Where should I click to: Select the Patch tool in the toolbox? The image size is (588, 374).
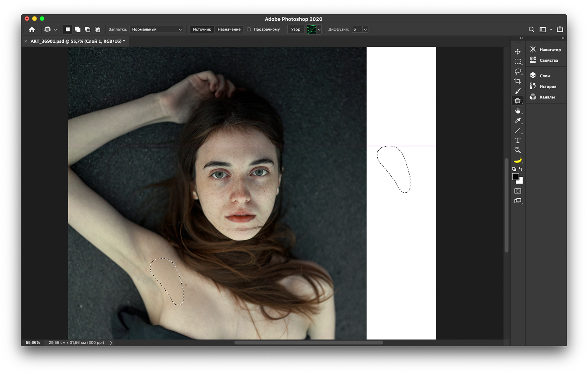[518, 101]
